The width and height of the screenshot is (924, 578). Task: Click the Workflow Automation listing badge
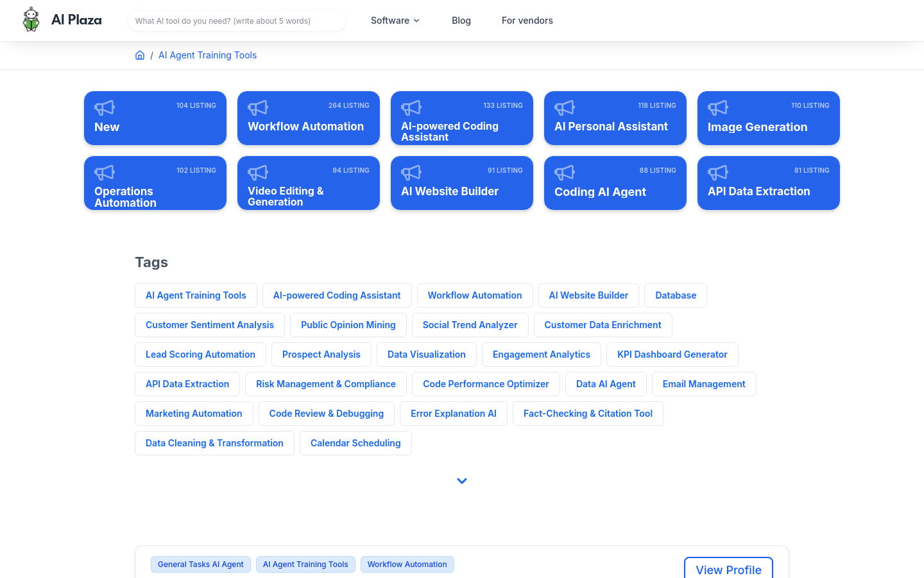[x=407, y=565]
